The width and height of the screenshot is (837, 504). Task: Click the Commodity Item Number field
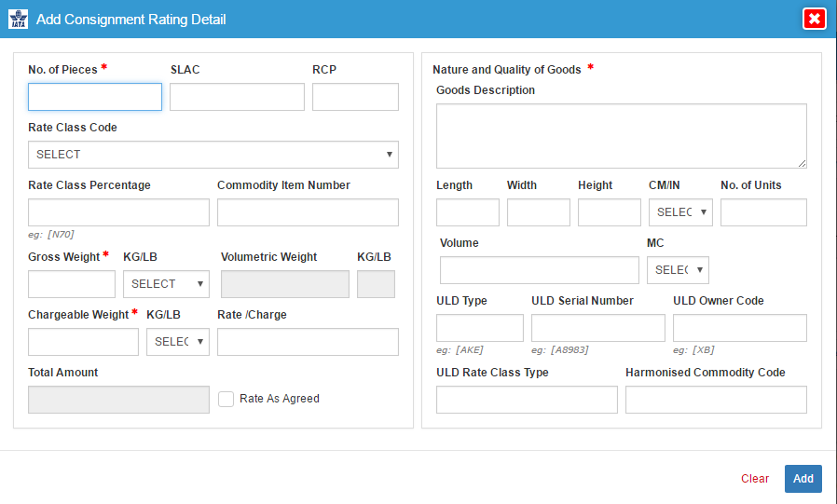(x=308, y=212)
